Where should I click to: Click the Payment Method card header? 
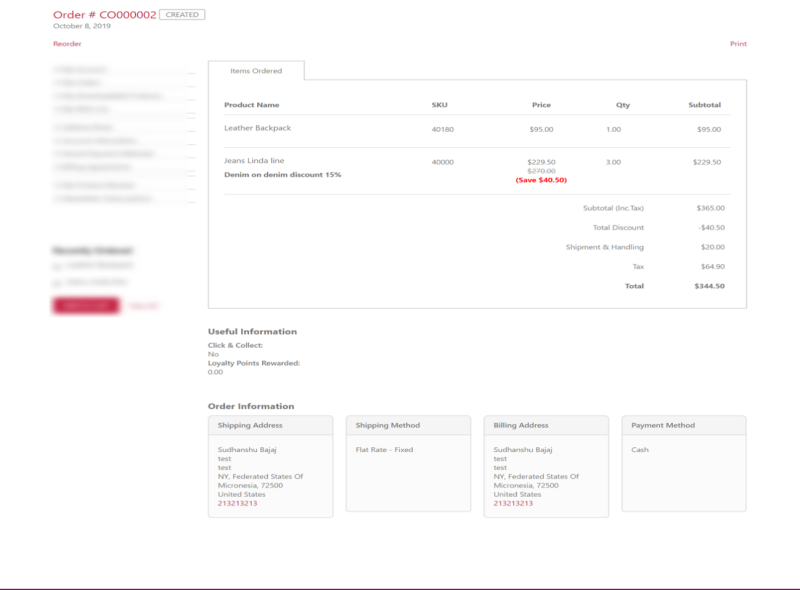684,425
